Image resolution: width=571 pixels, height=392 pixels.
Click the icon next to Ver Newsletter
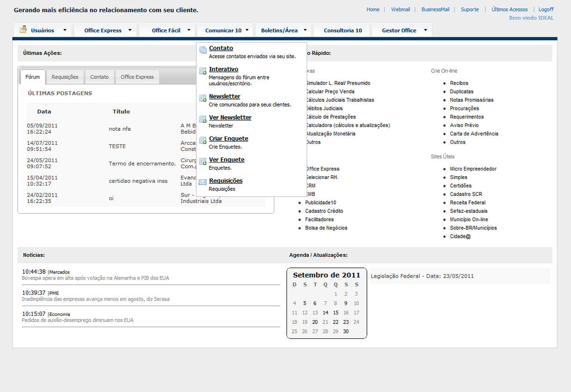pos(203,119)
